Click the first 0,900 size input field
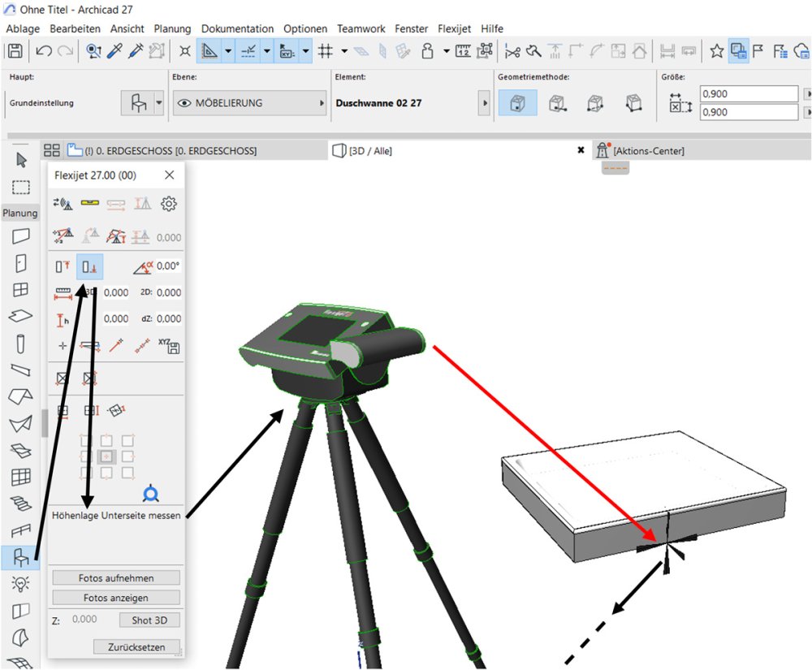Screen dimensions: 812x670 (749, 93)
